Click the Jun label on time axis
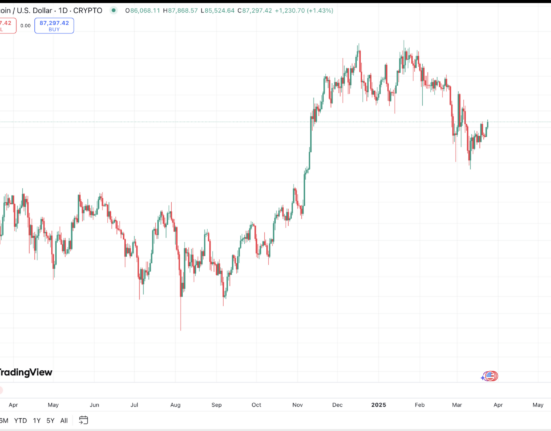551x431 pixels. point(94,405)
